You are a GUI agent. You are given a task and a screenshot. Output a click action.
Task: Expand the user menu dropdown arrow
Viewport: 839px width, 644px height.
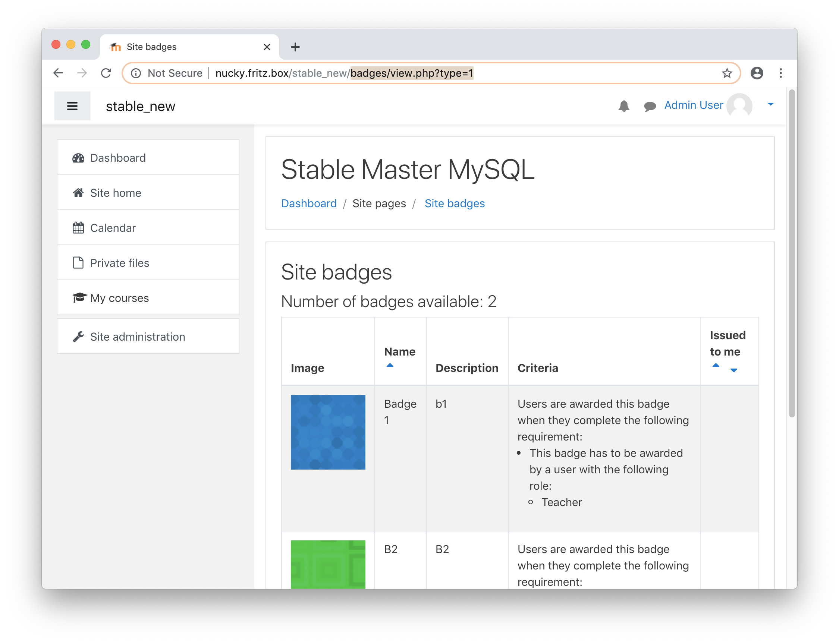[770, 104]
